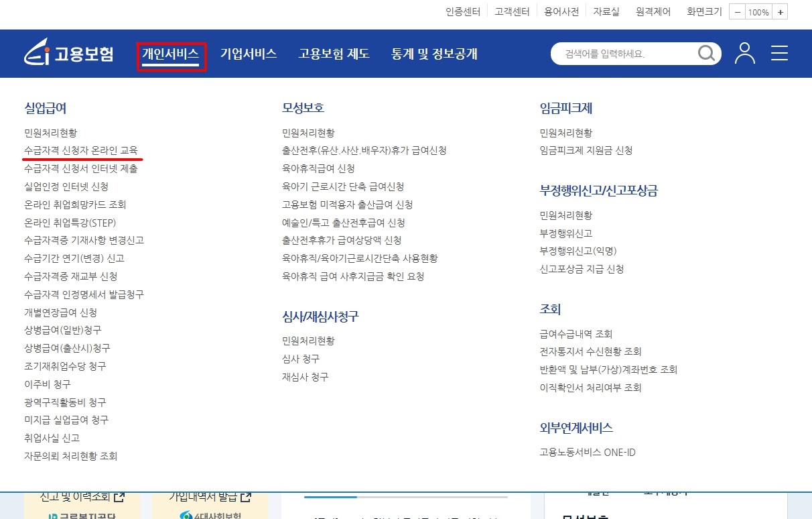812x519 pixels.
Task: Open 기업서비스 menu
Action: [249, 54]
